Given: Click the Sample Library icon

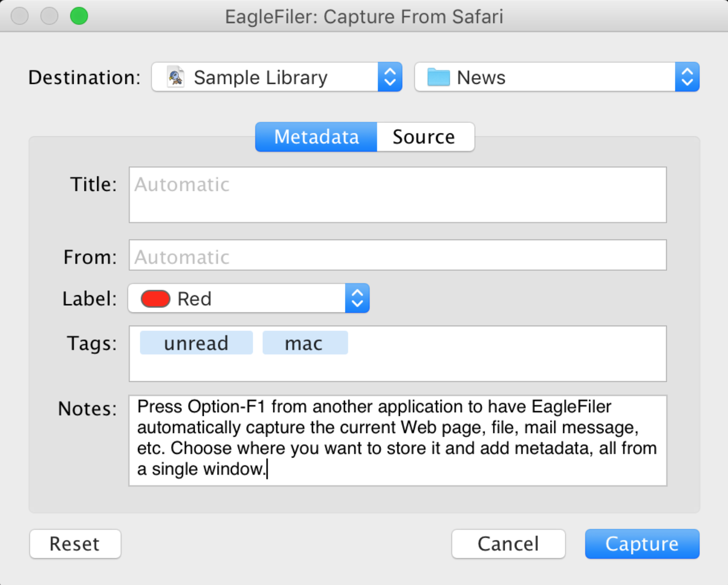Looking at the screenshot, I should pos(176,77).
